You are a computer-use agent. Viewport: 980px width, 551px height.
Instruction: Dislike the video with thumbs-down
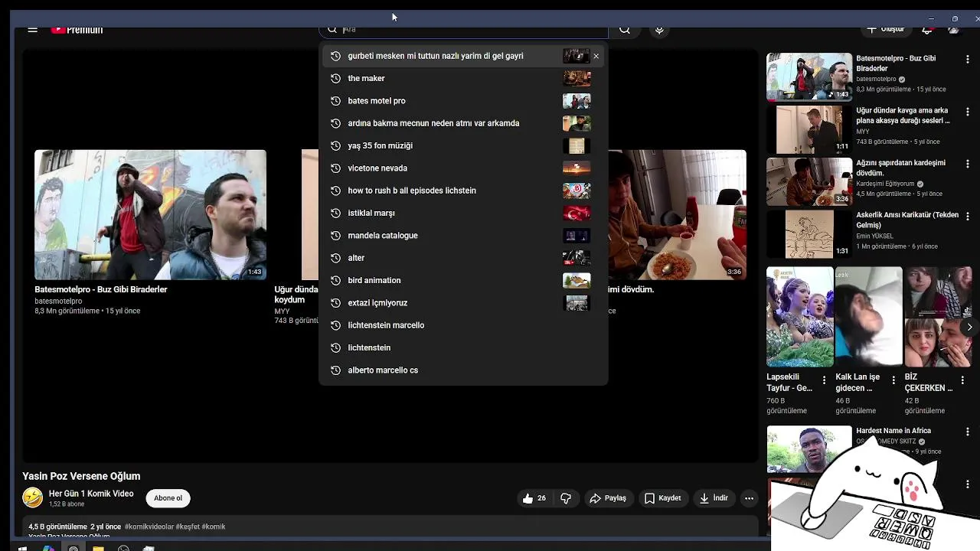coord(566,498)
